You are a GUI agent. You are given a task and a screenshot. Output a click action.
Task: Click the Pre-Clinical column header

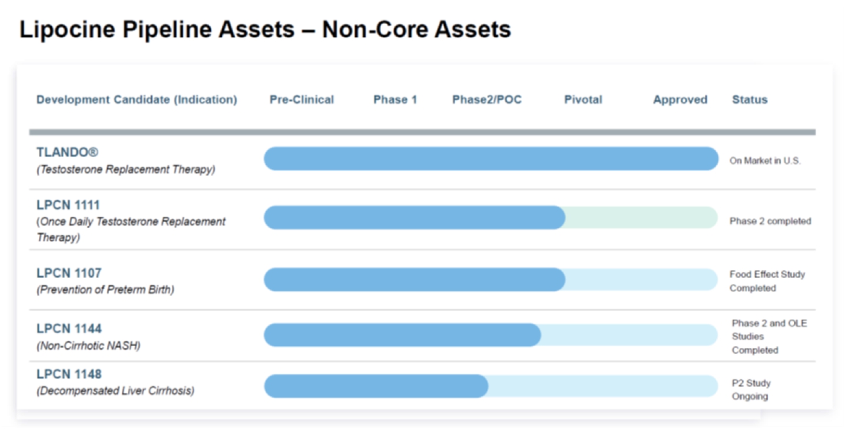302,100
